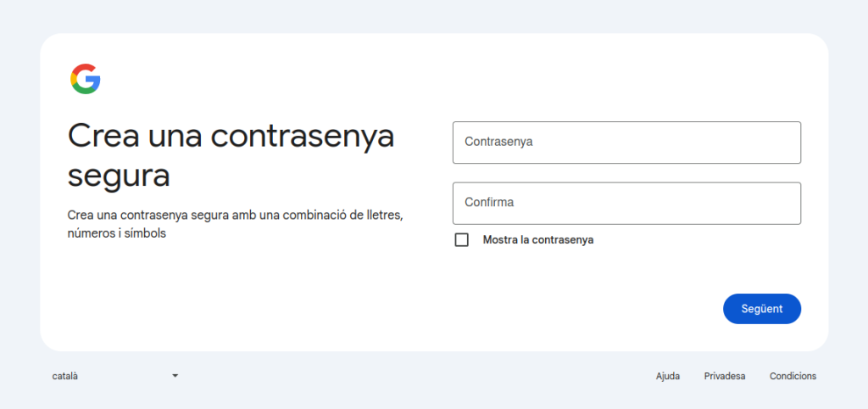
Task: Click the Google logo
Action: click(x=86, y=79)
